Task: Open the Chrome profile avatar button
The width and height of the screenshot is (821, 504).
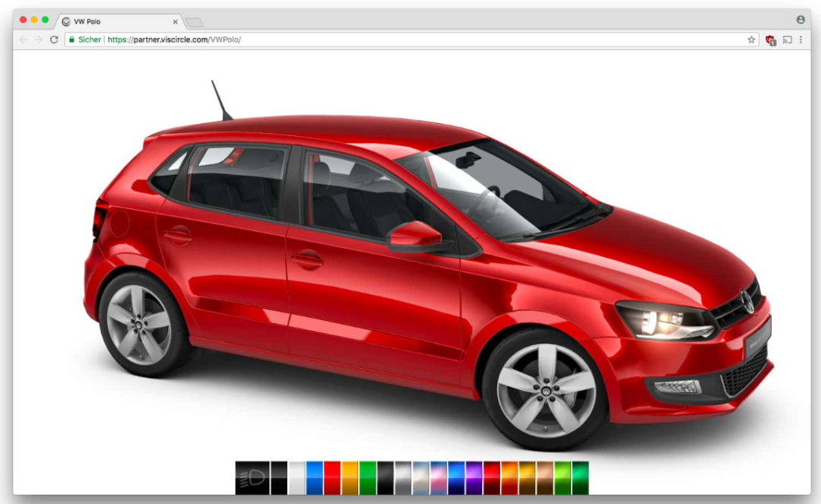Action: pos(800,19)
